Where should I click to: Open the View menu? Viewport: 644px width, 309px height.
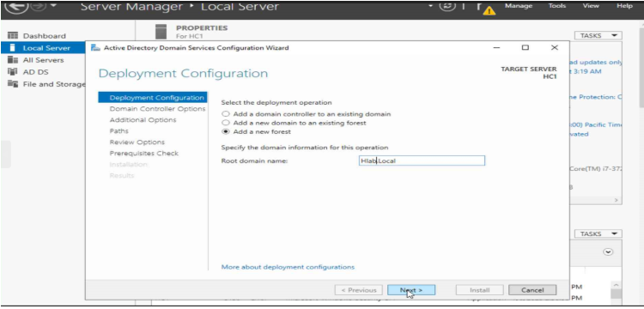point(591,6)
